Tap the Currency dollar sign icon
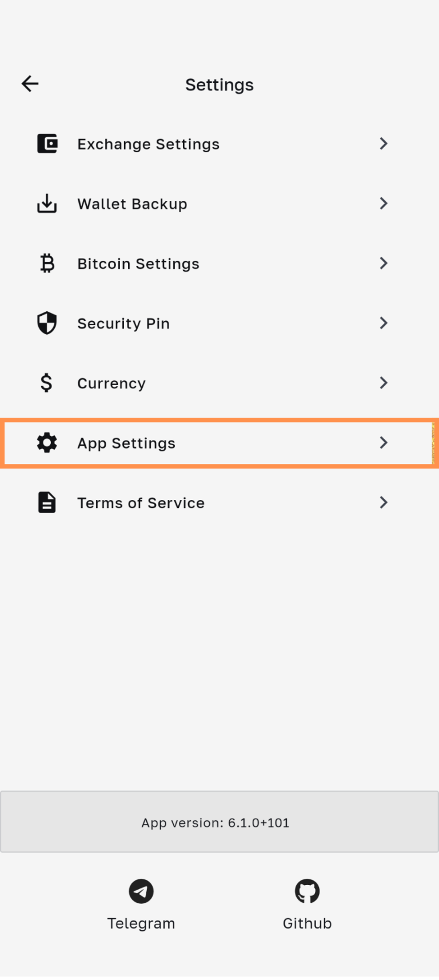Viewport: 439px width, 980px height. 47,383
